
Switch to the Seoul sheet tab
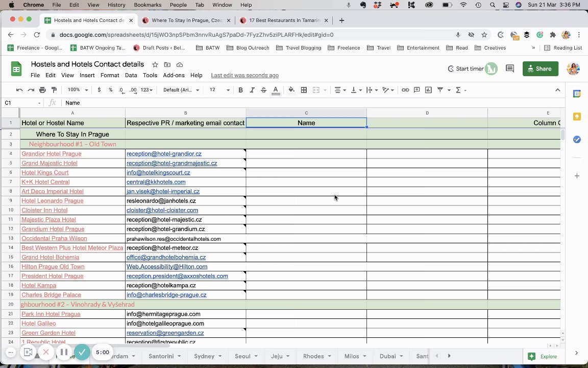point(246,356)
